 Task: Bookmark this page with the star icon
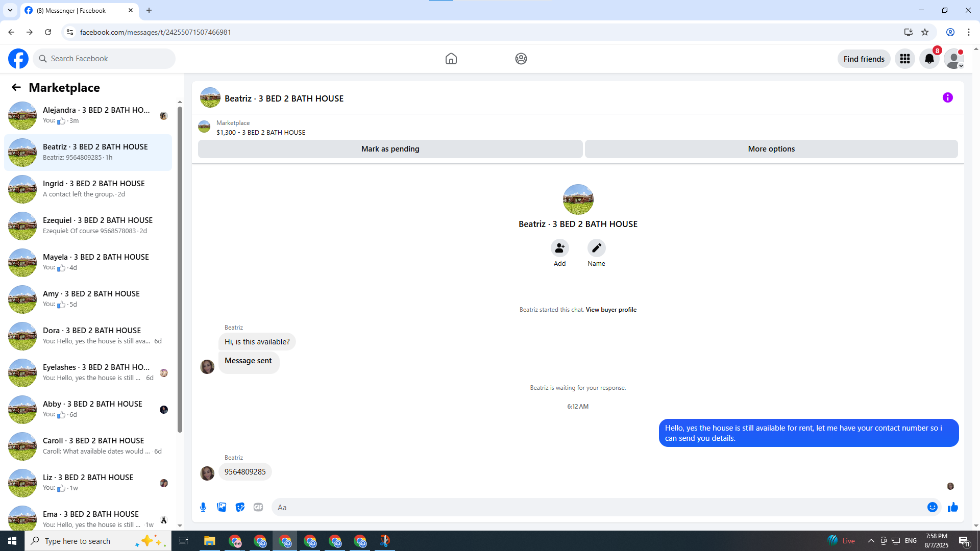tap(925, 32)
